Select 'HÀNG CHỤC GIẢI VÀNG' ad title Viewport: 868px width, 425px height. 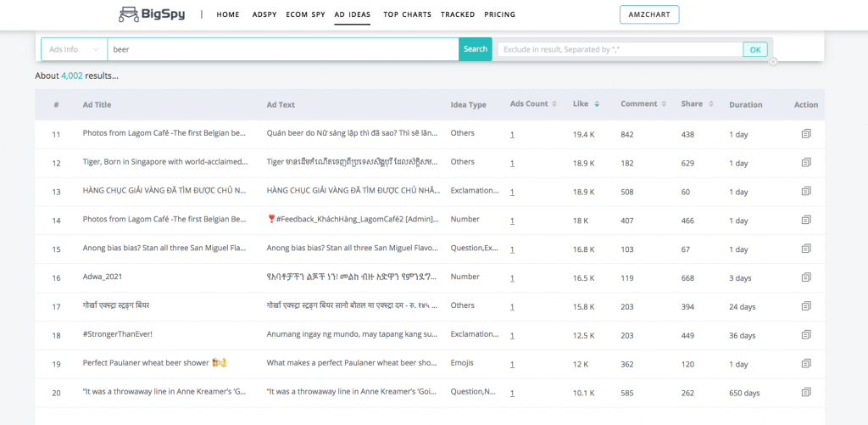pyautogui.click(x=164, y=191)
